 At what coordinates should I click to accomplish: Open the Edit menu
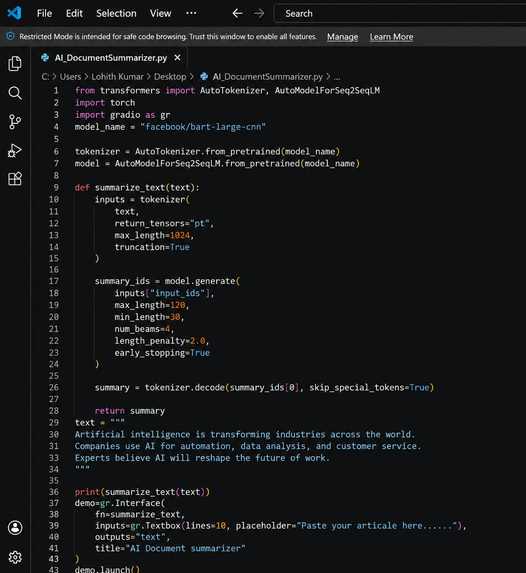coord(74,14)
